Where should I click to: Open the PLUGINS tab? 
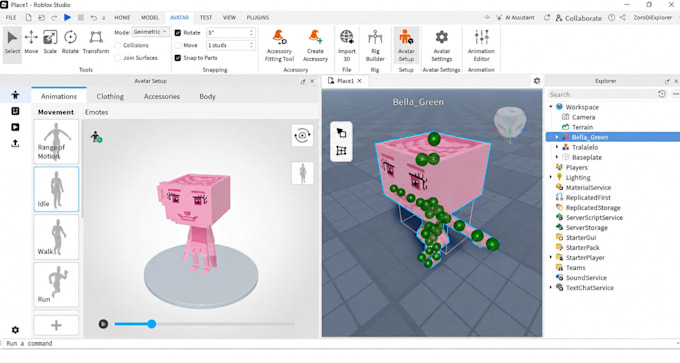(x=258, y=18)
